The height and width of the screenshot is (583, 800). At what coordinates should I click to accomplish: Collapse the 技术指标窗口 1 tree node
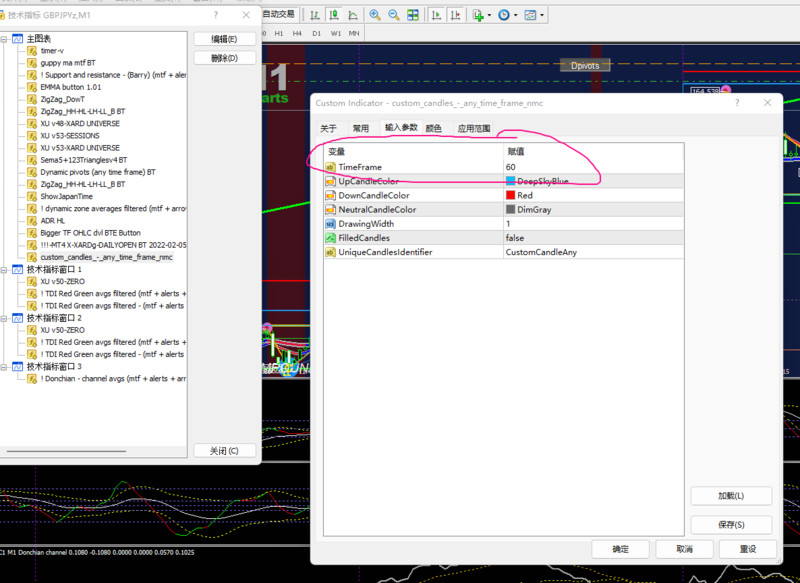[x=4, y=269]
